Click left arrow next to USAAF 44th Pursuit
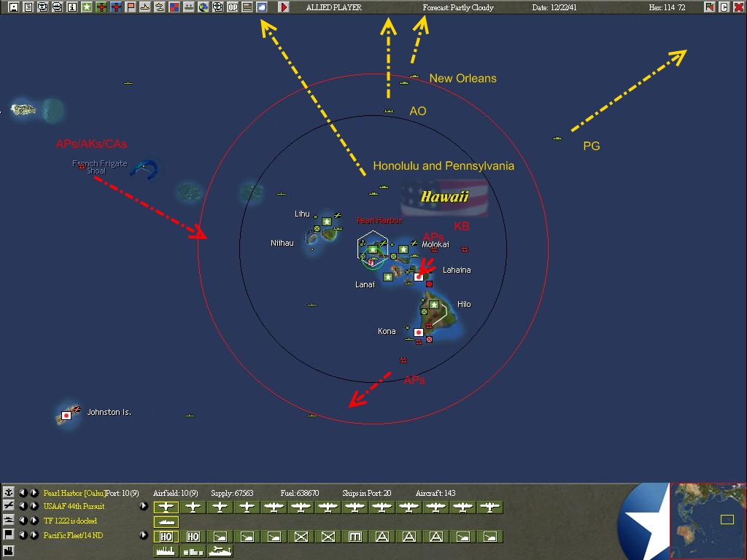Image resolution: width=747 pixels, height=560 pixels. (23, 506)
